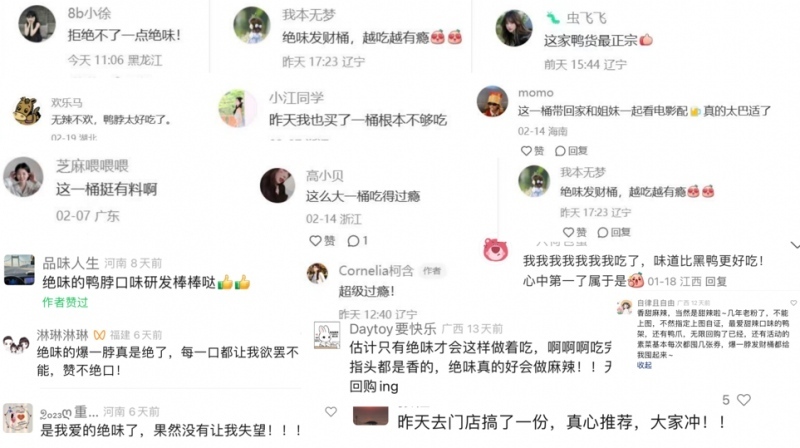
Task: Open 虫飞飞's avatar picture
Action: [x=514, y=28]
